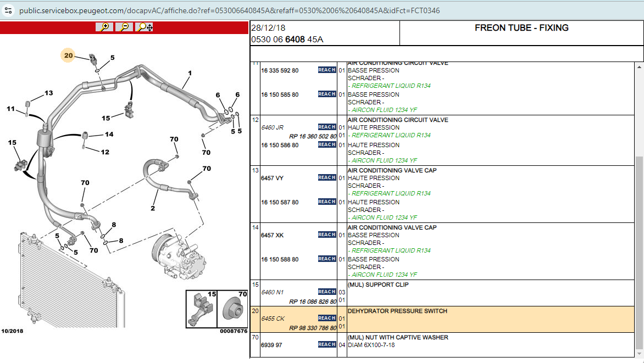Click row index 14 in parts table

(x=256, y=227)
